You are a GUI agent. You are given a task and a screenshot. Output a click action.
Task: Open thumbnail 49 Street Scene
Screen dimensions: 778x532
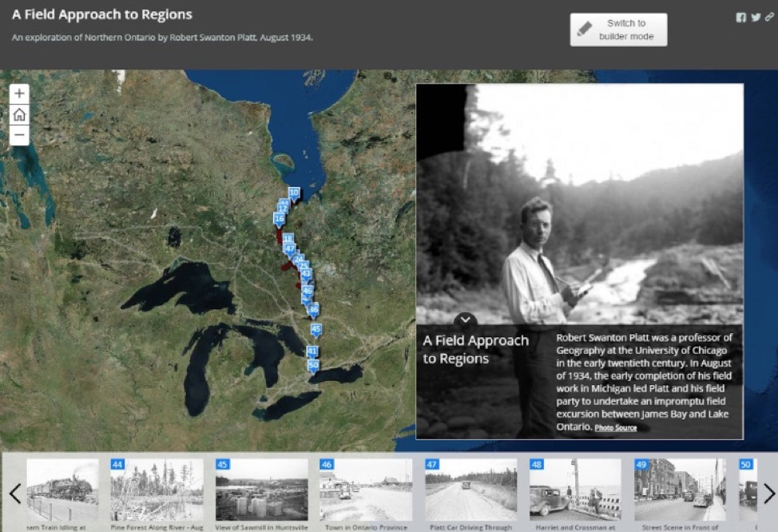coord(679,490)
